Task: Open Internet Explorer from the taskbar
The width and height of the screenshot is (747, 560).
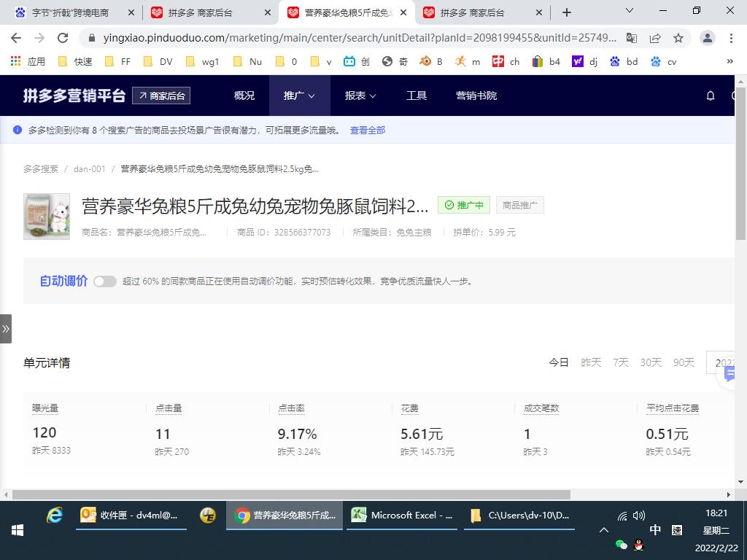Action: [x=54, y=516]
